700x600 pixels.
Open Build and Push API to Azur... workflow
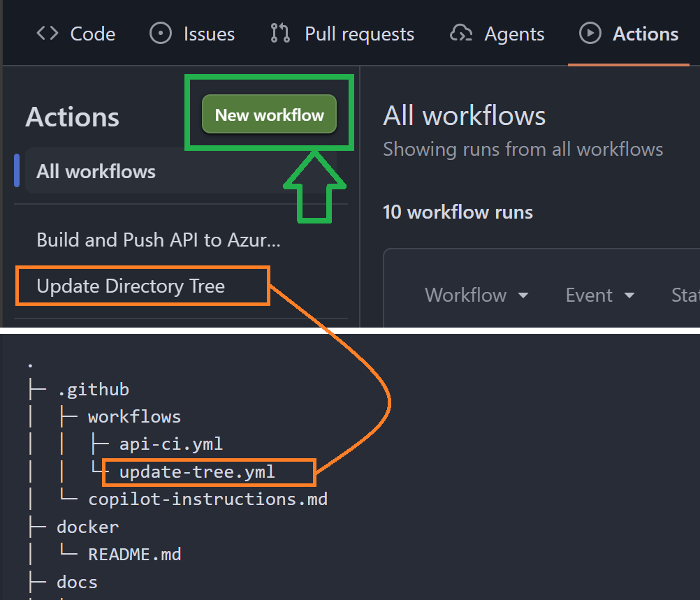coord(159,240)
